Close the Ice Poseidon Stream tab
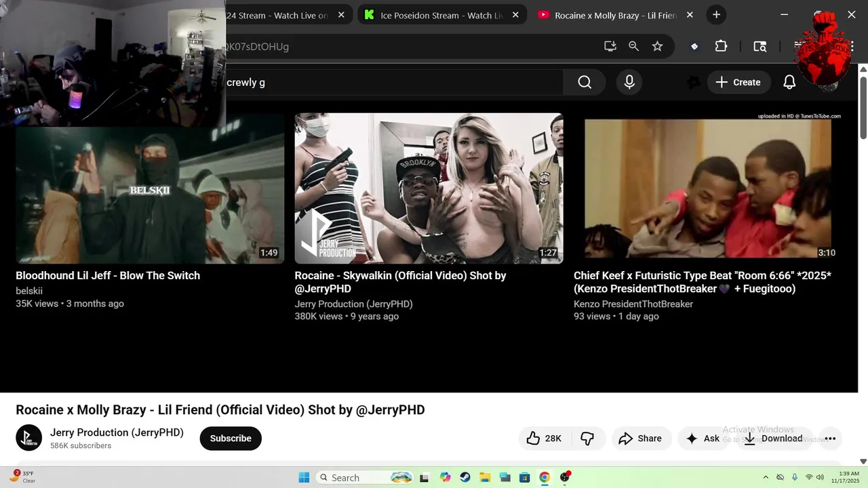The image size is (868, 488). tap(515, 15)
